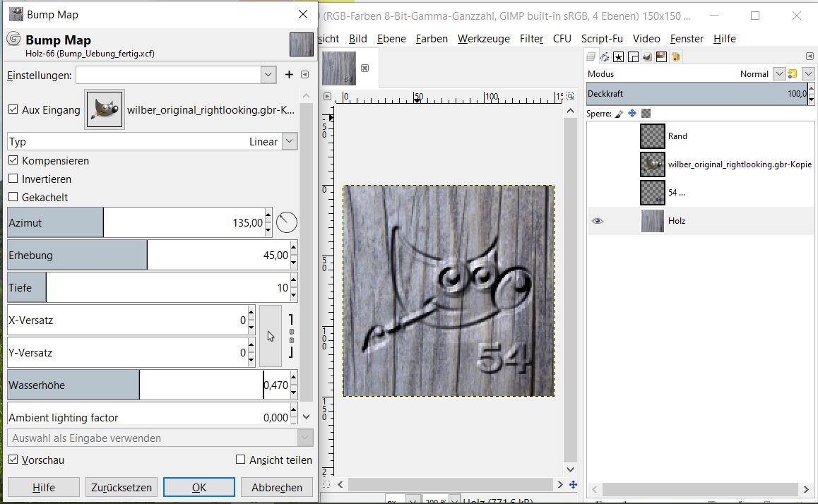The width and height of the screenshot is (818, 504).
Task: Click the pick-offset-from-image cursor button
Action: [x=271, y=337]
